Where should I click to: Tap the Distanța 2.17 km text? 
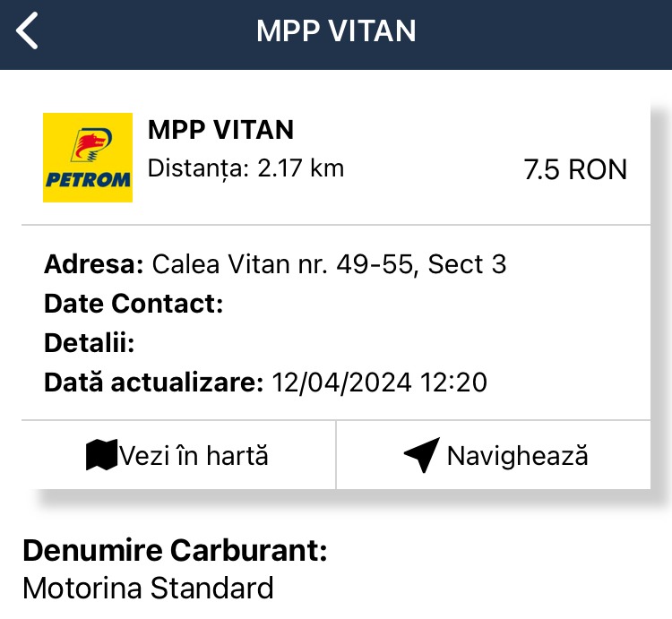246,168
